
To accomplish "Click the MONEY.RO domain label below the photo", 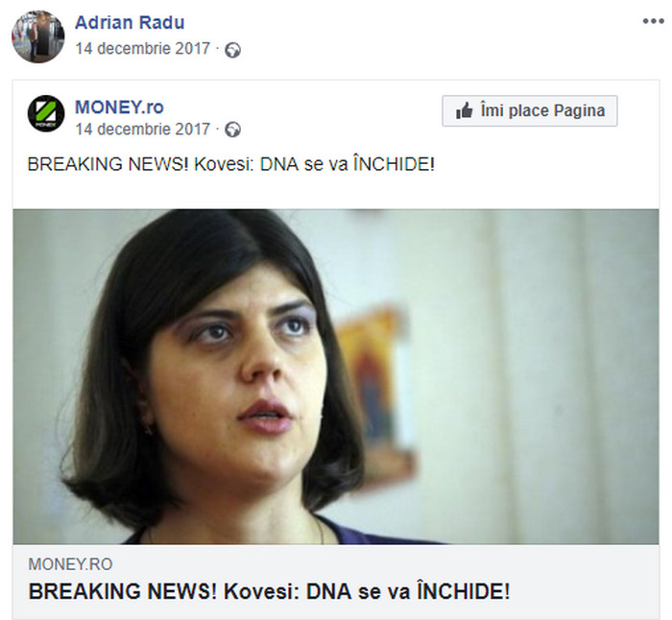I will [70, 564].
